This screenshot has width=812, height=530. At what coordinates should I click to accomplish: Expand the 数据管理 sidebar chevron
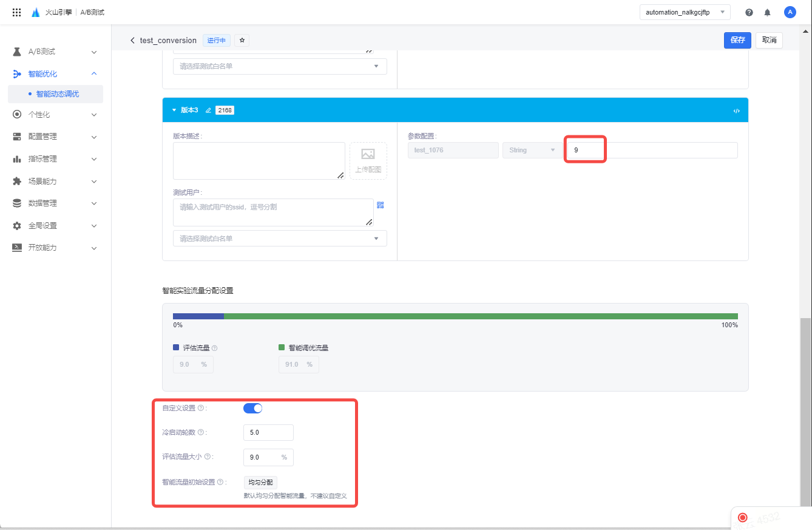(x=94, y=203)
